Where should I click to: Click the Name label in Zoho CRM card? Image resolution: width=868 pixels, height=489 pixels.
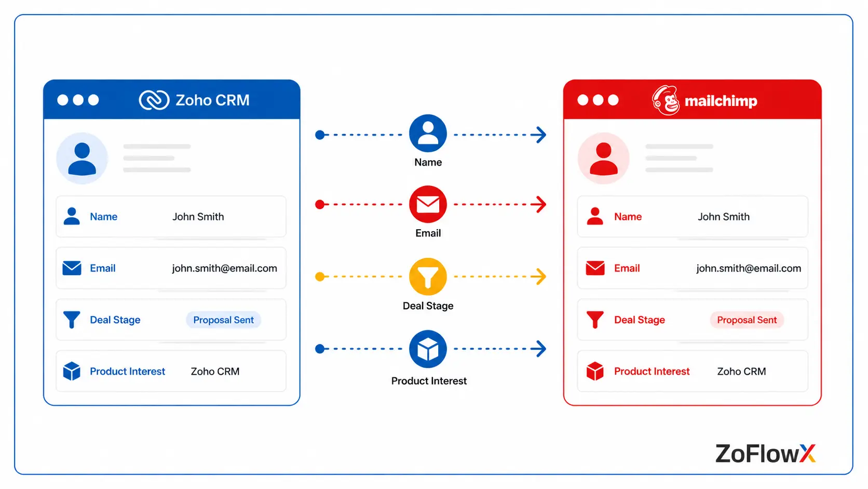pos(103,216)
